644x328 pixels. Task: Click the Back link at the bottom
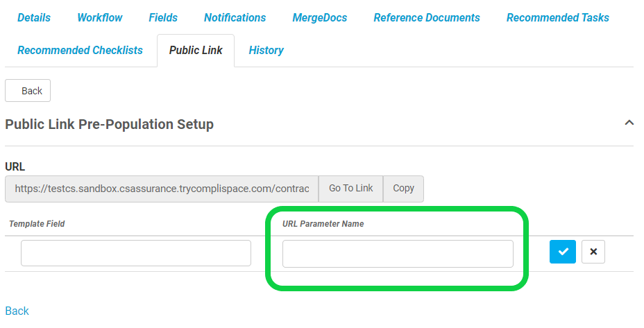coord(17,311)
